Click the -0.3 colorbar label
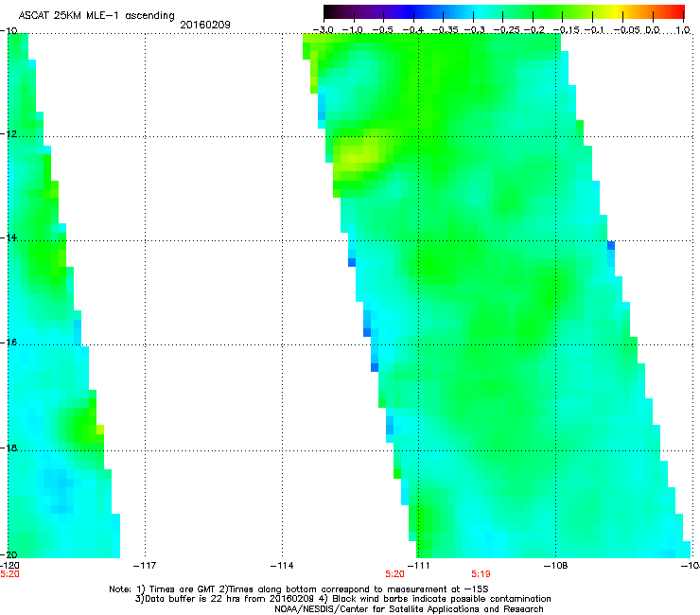This screenshot has width=700, height=615. pyautogui.click(x=474, y=30)
